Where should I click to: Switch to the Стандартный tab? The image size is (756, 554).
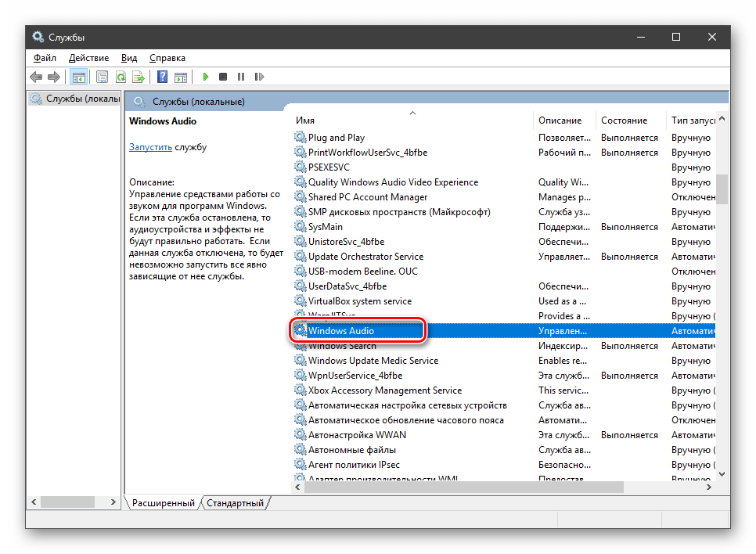pos(235,503)
